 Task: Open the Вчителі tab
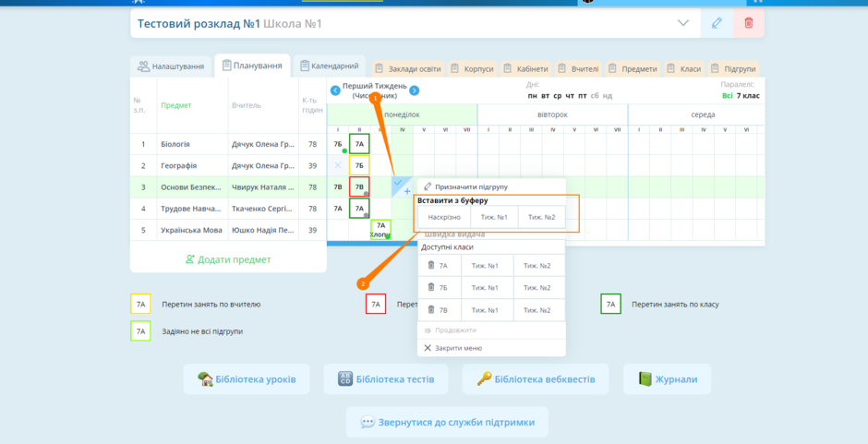click(x=578, y=68)
